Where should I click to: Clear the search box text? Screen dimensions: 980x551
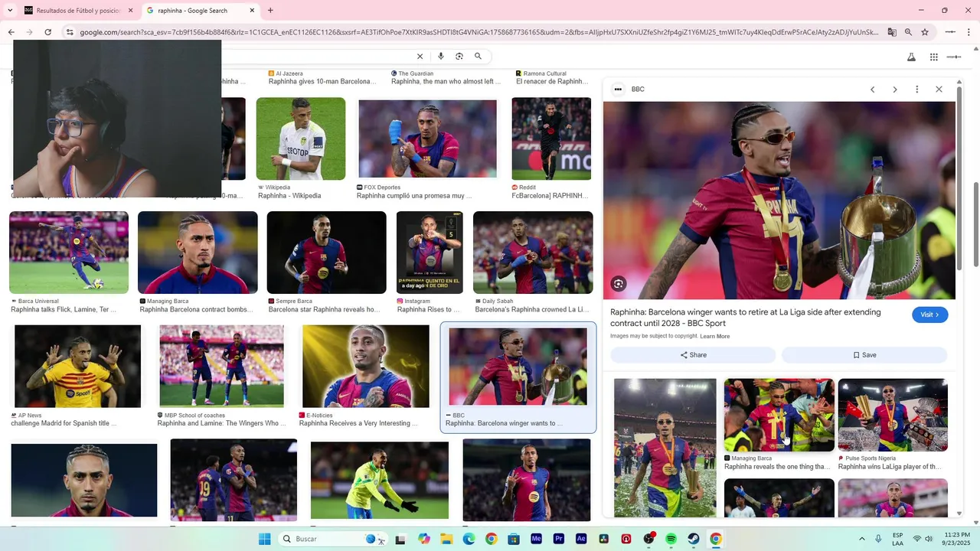pos(420,57)
